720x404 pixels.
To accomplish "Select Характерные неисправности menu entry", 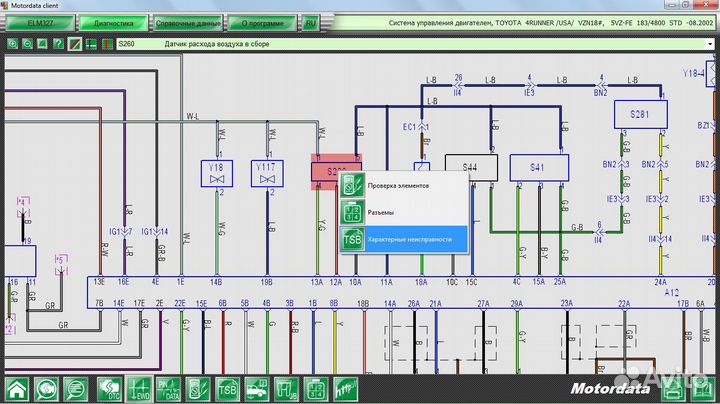I will [x=410, y=240].
